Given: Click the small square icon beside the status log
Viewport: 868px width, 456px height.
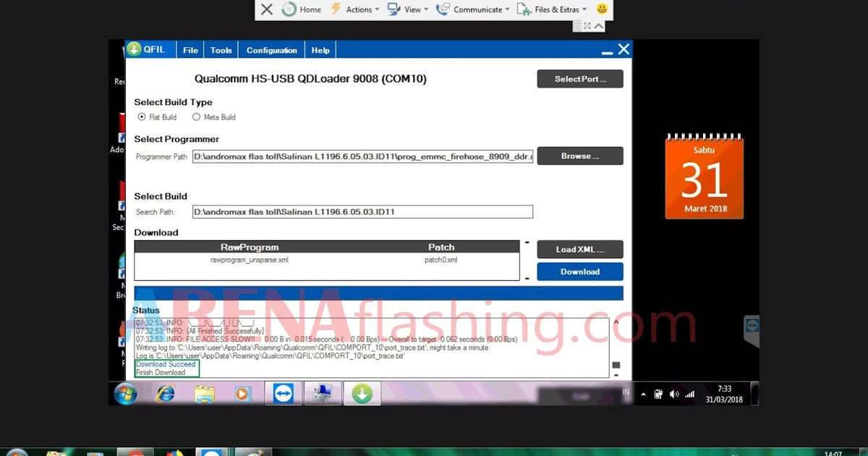Looking at the screenshot, I should click(616, 366).
